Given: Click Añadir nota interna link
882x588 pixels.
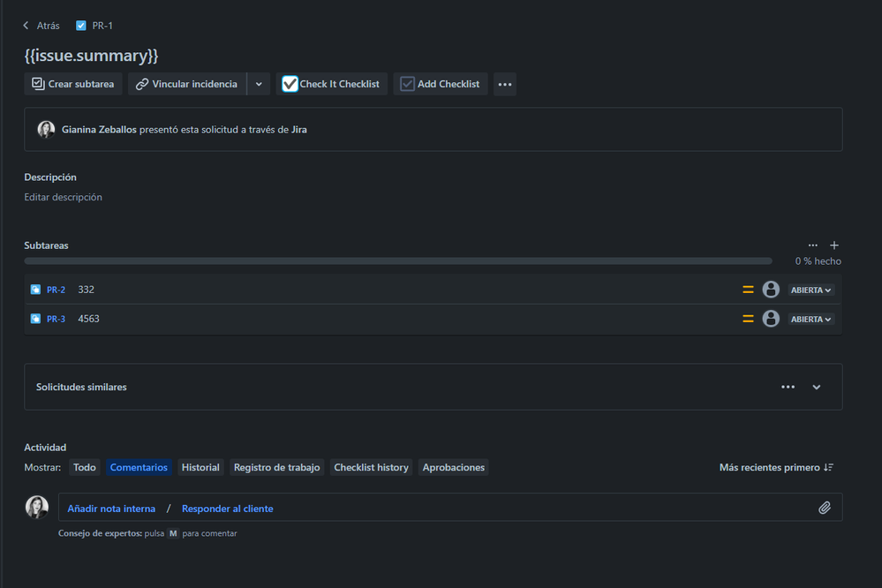Looking at the screenshot, I should pyautogui.click(x=111, y=509).
